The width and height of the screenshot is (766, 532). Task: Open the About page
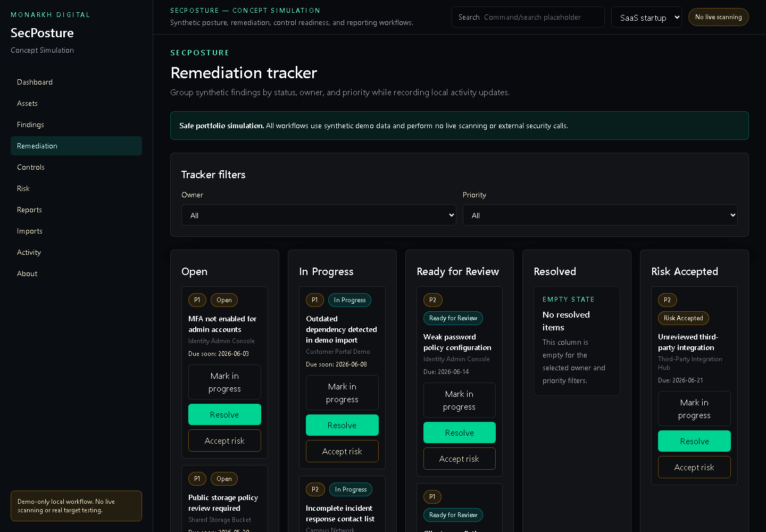(76, 273)
